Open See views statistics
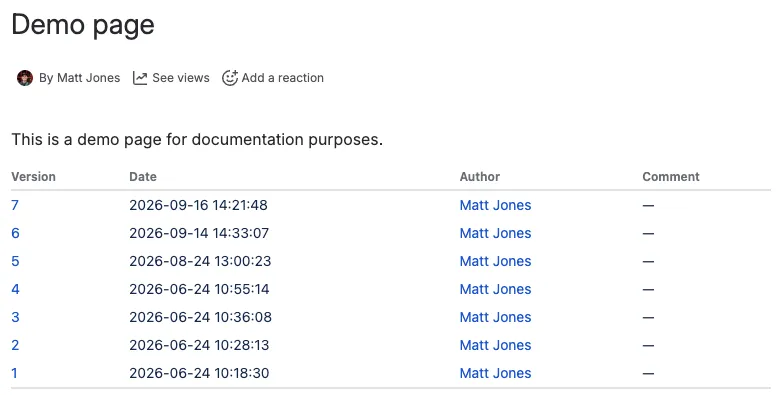 (x=181, y=78)
